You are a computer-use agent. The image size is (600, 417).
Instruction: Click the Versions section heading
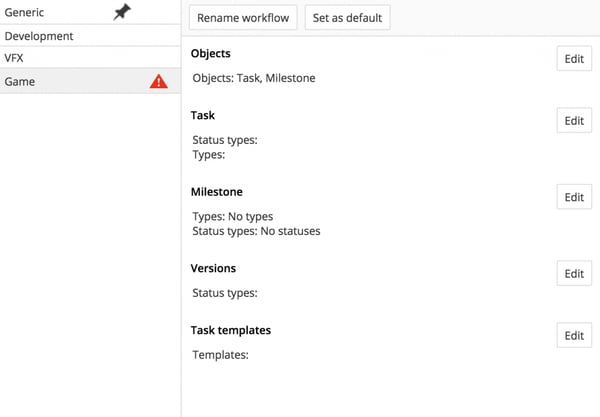click(213, 269)
